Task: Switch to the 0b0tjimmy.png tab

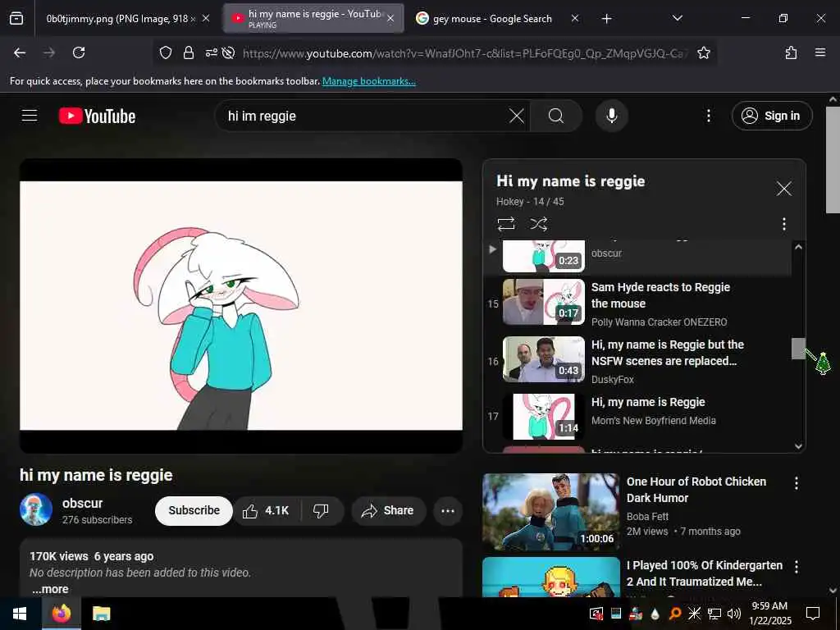Action: tap(121, 19)
